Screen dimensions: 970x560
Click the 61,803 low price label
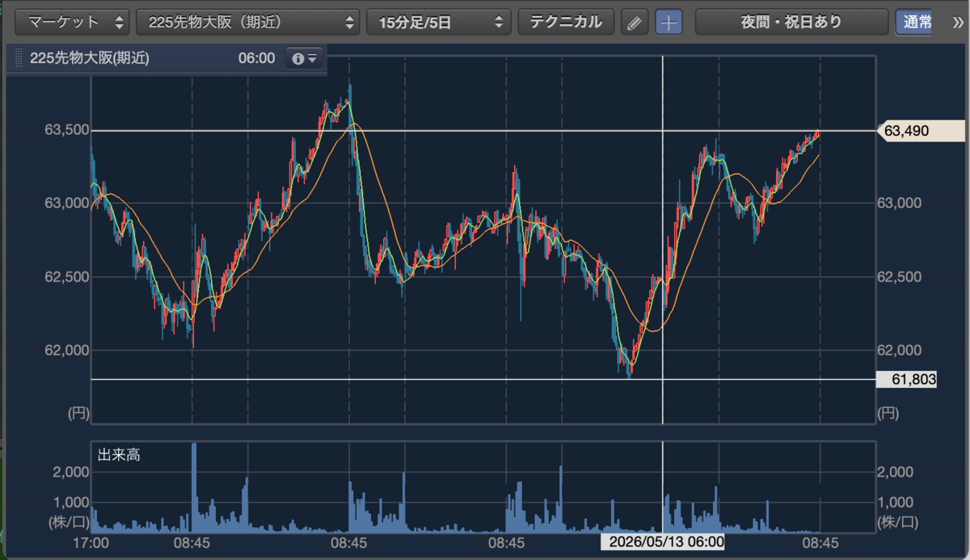click(x=907, y=379)
